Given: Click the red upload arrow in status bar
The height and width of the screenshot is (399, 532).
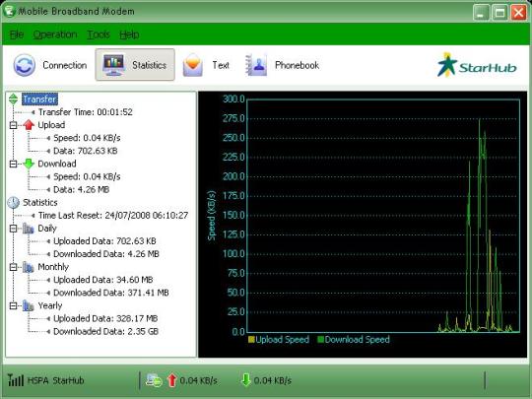Looking at the screenshot, I should pos(172,380).
